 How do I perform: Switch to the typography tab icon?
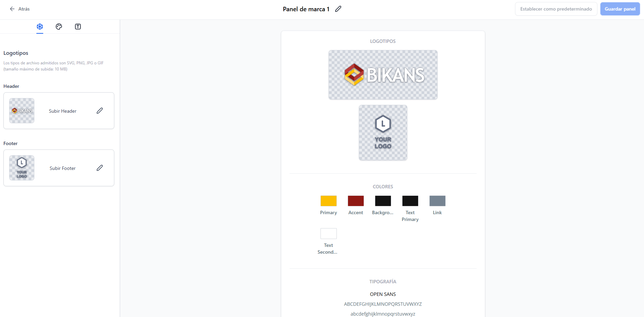pyautogui.click(x=78, y=27)
